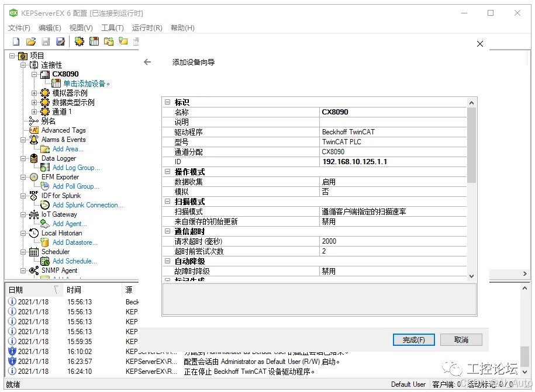This screenshot has height=392, width=535.
Task: Open the 编辑(E) menu
Action: 50,28
